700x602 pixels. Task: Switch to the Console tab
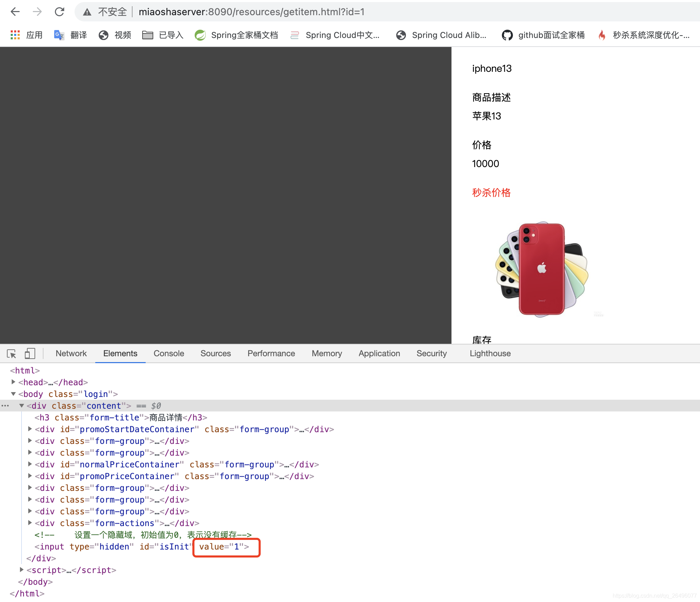[x=169, y=353]
